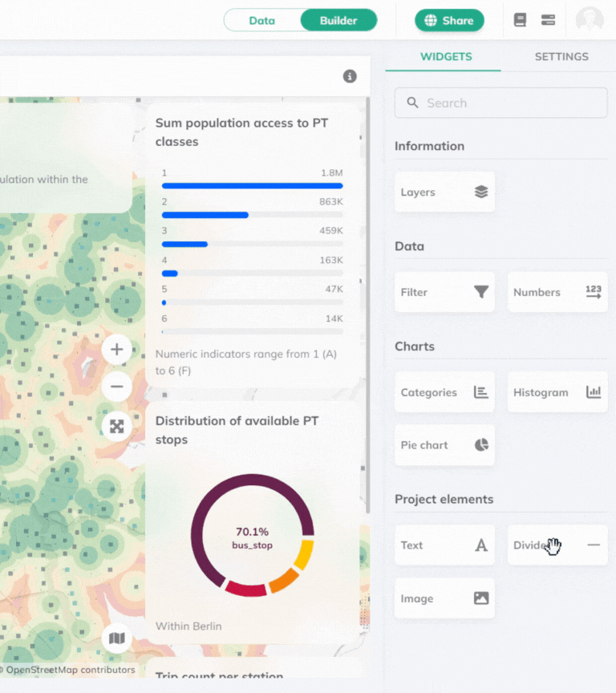Click the Share button
This screenshot has width=616, height=693.
(449, 20)
